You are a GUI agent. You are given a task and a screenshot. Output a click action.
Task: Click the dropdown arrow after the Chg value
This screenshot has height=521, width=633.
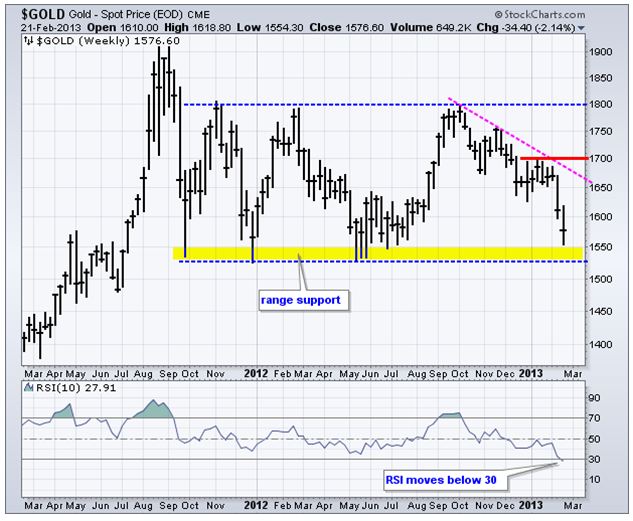tap(581, 28)
